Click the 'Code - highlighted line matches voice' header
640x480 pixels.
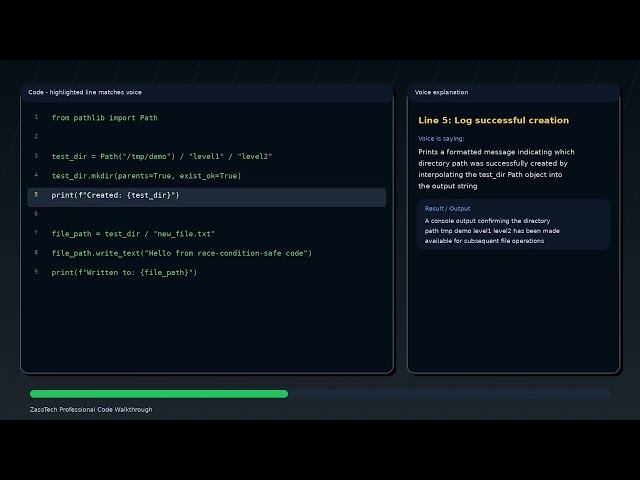coord(85,92)
